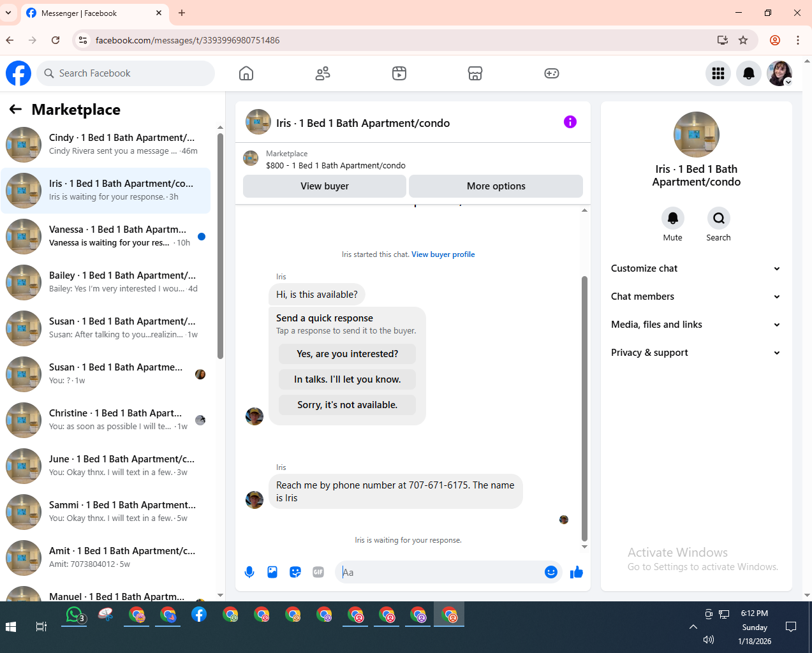This screenshot has height=653, width=812.
Task: Click the Messenger | Facebook browser tab
Action: (x=96, y=13)
